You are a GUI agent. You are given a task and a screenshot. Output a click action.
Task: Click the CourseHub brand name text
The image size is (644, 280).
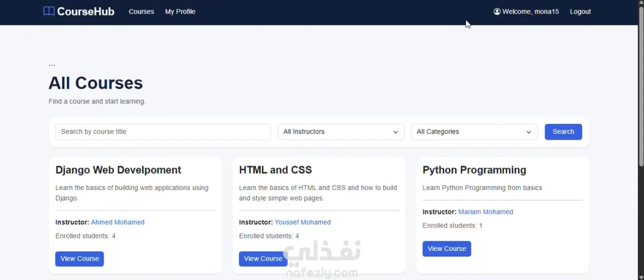(86, 11)
